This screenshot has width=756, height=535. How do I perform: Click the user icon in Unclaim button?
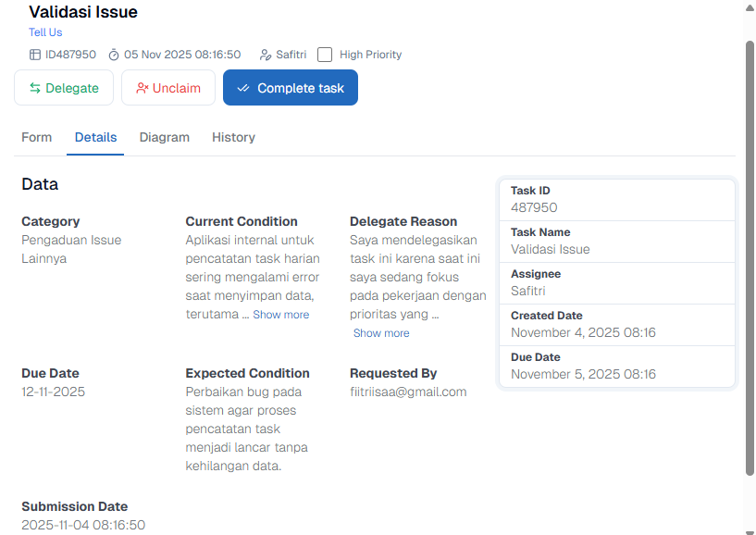tap(142, 88)
